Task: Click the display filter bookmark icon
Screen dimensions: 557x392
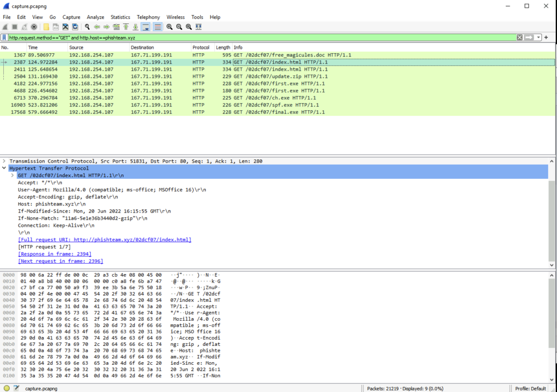Action: pyautogui.click(x=4, y=38)
